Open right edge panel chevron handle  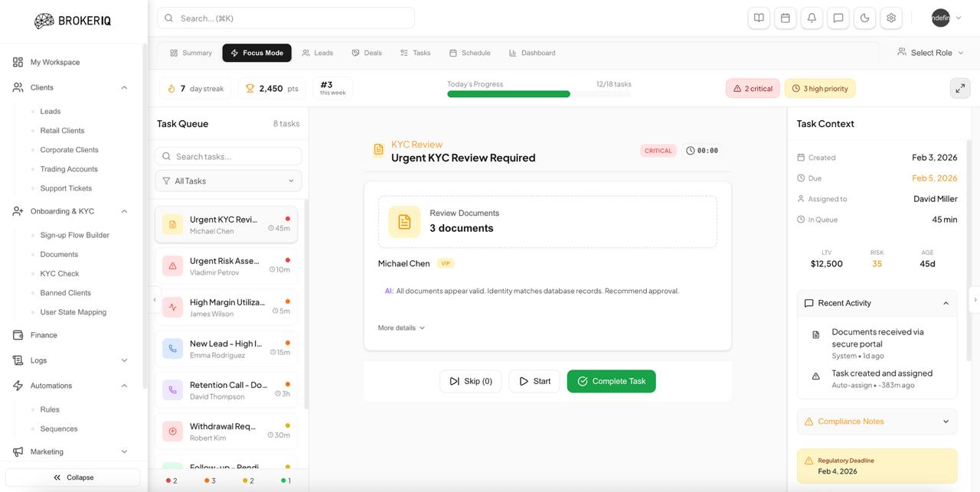pyautogui.click(x=975, y=300)
